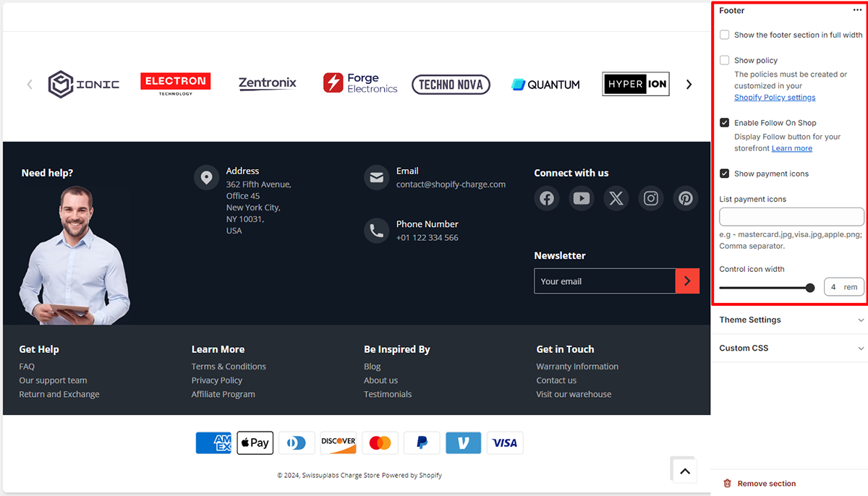
Task: Click the Facebook icon under Connect with us
Action: tap(547, 198)
